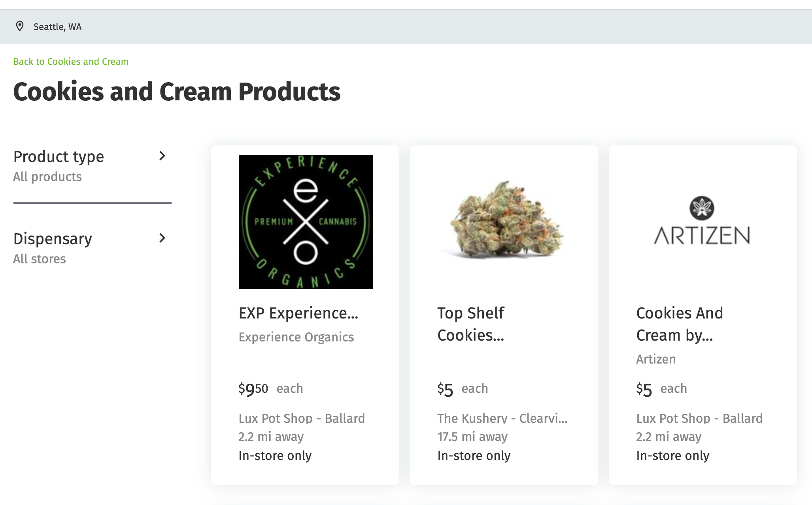Open Cookies And Cream by Artizen title
The height and width of the screenshot is (505, 812).
(680, 324)
